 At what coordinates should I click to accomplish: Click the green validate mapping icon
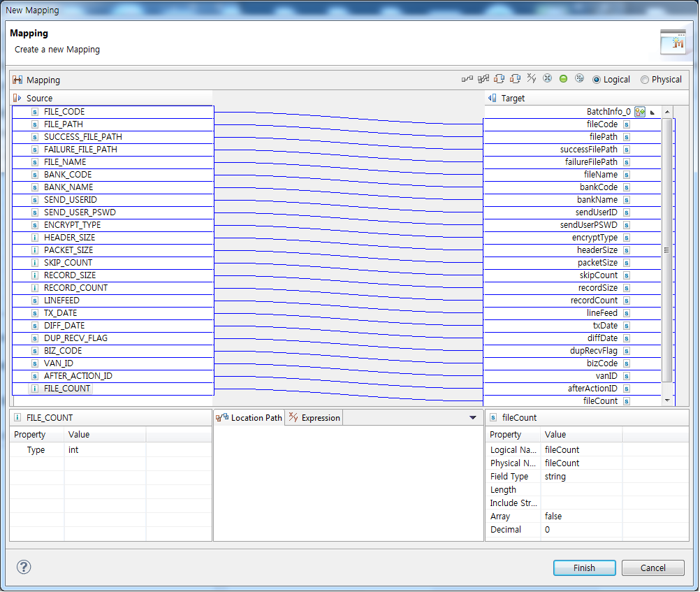click(x=563, y=78)
